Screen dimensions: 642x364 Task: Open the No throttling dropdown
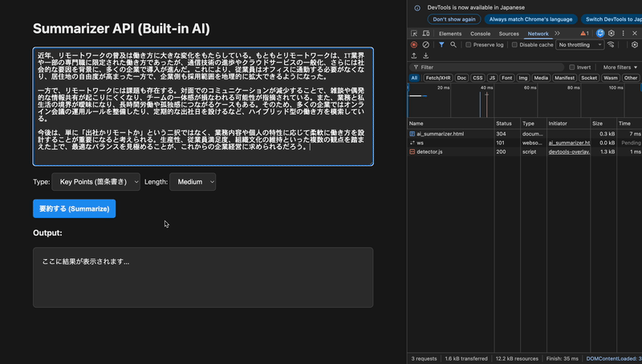579,45
